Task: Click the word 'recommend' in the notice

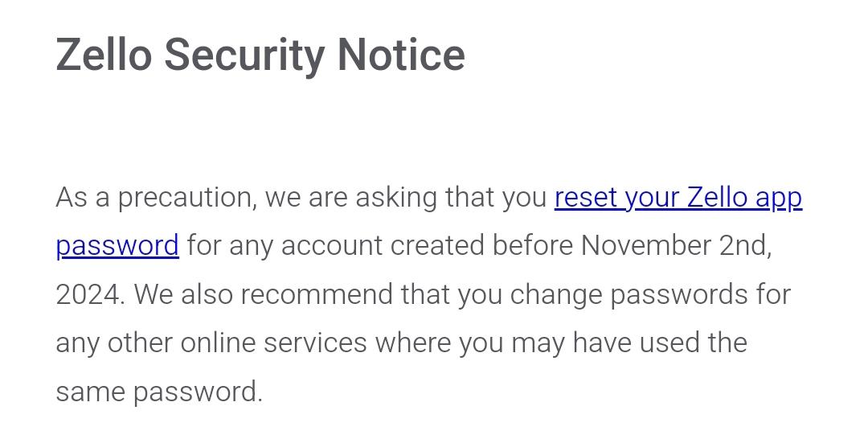Action: coord(317,294)
